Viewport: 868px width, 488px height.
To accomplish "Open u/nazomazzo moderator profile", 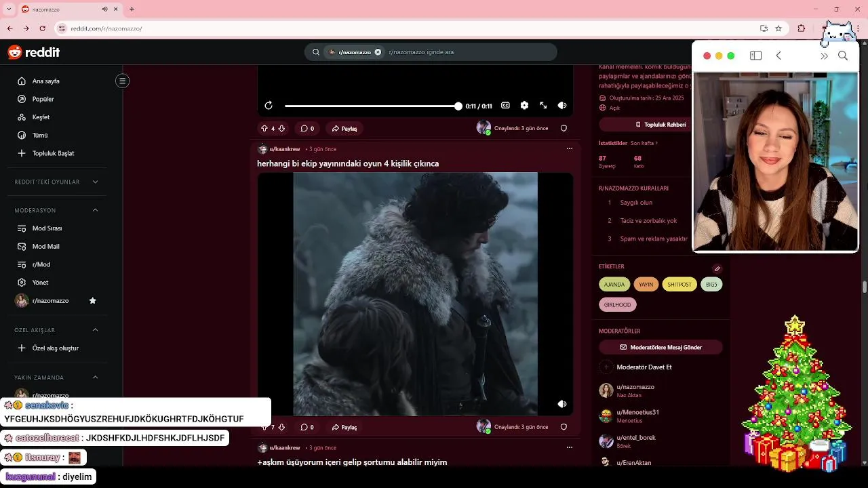I will (x=635, y=387).
